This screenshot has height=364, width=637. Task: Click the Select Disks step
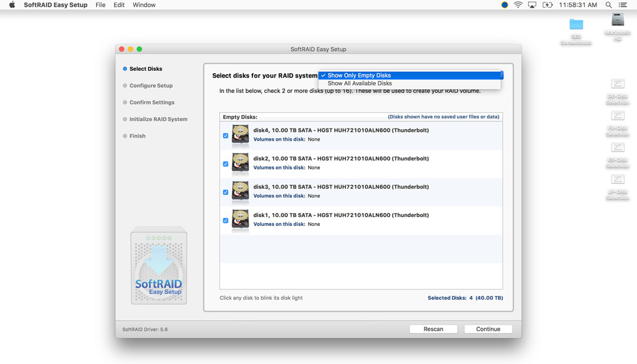click(x=143, y=69)
